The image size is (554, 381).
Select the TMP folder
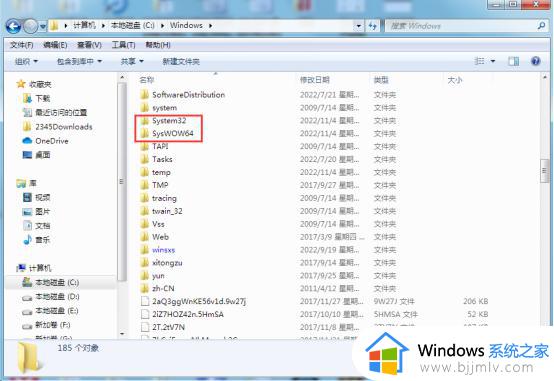(154, 185)
